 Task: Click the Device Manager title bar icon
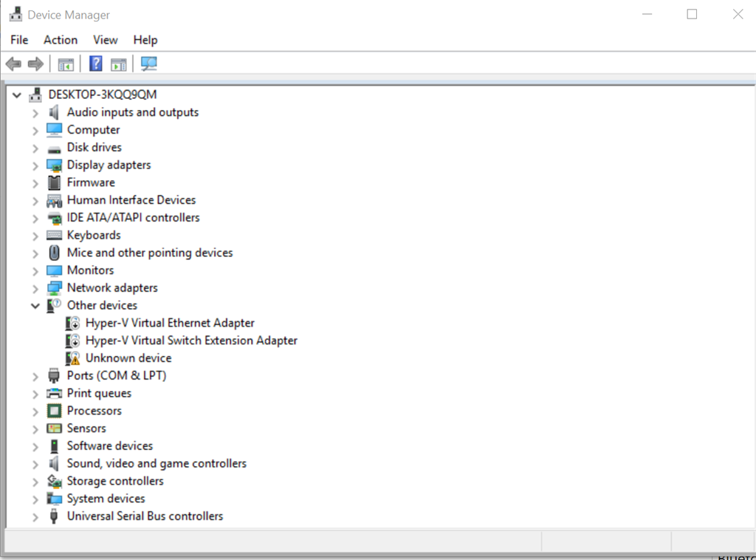point(16,14)
